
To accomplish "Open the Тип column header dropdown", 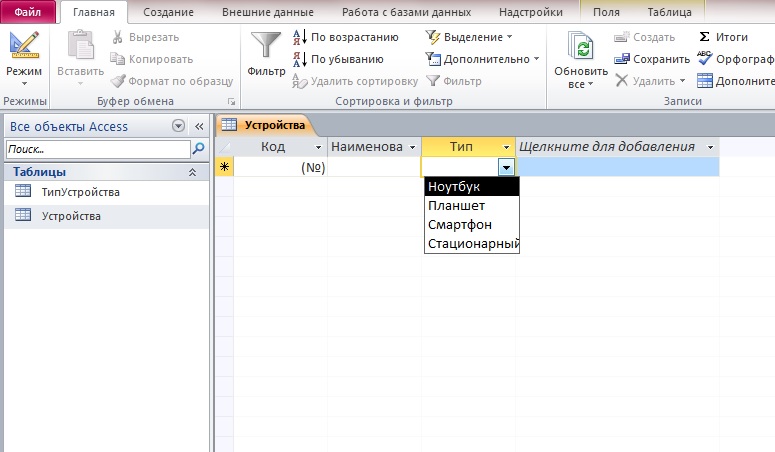I will [506, 147].
